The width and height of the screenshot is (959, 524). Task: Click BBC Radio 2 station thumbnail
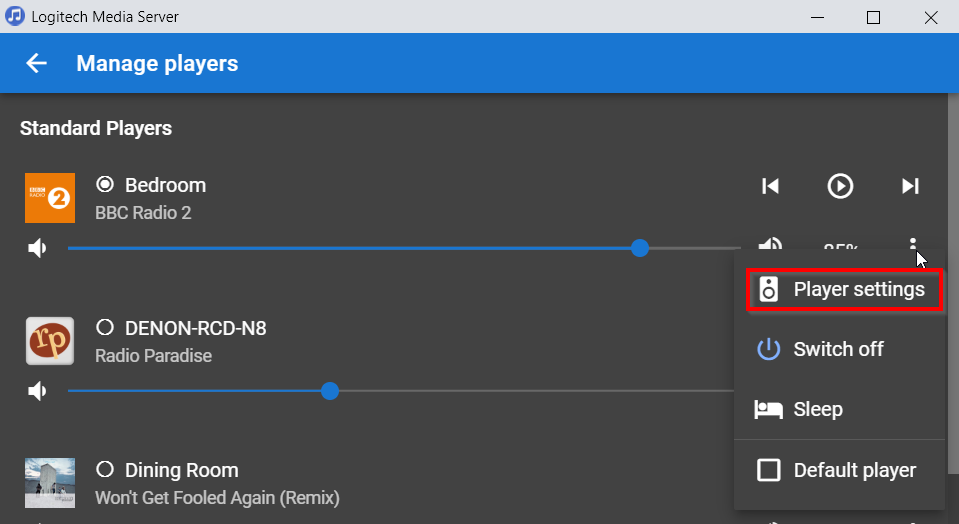click(50, 198)
